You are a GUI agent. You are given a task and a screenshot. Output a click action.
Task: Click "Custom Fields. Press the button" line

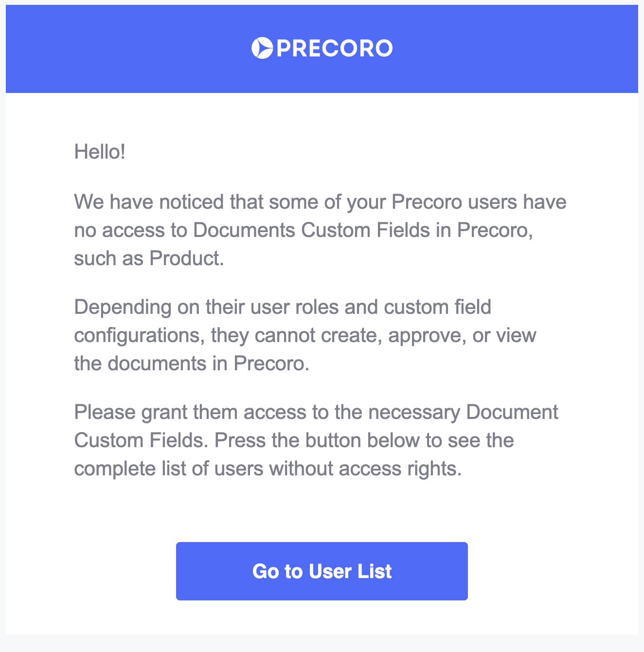[x=294, y=440]
